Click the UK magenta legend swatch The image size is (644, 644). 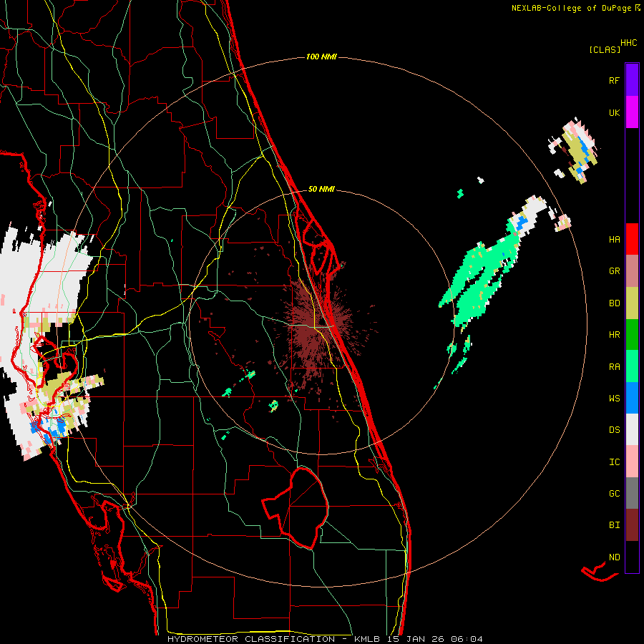[632, 112]
